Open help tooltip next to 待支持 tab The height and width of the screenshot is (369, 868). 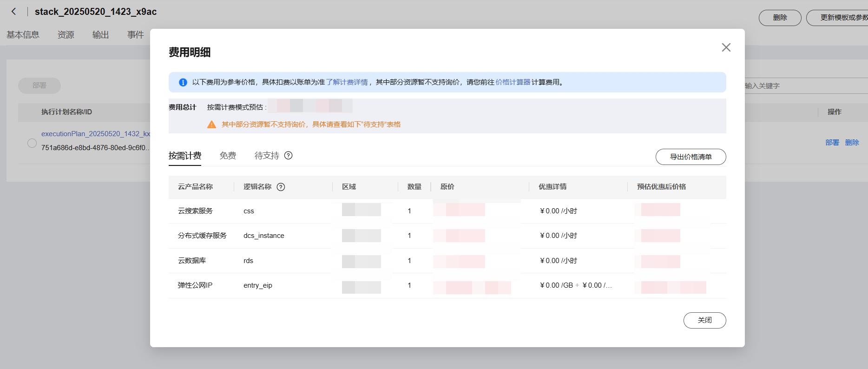tap(288, 156)
